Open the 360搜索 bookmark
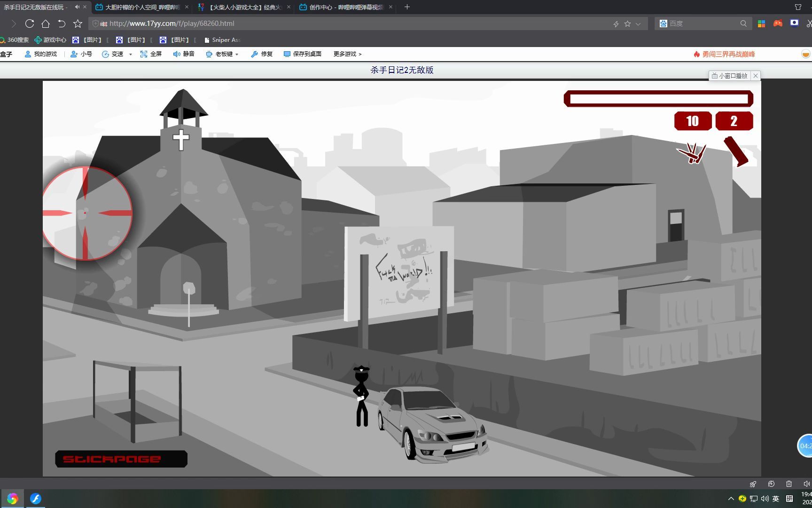The image size is (812, 508). (x=15, y=40)
